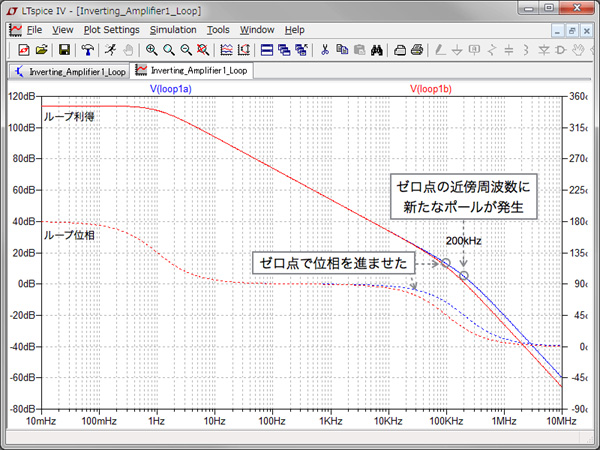Click the V(loop1b) trace label

point(431,90)
